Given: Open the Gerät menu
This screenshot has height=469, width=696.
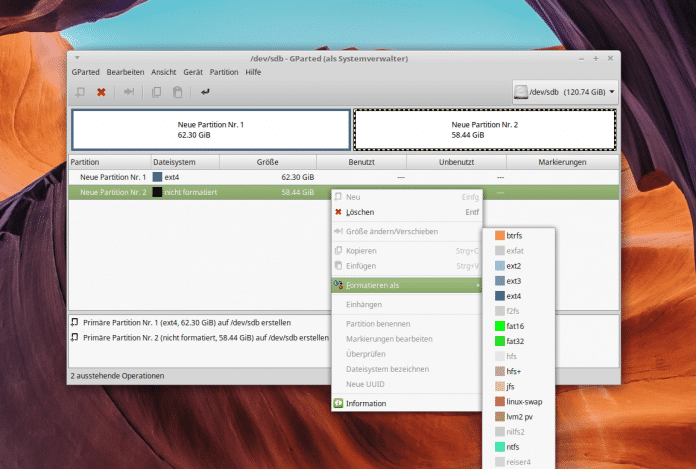Looking at the screenshot, I should click(193, 72).
